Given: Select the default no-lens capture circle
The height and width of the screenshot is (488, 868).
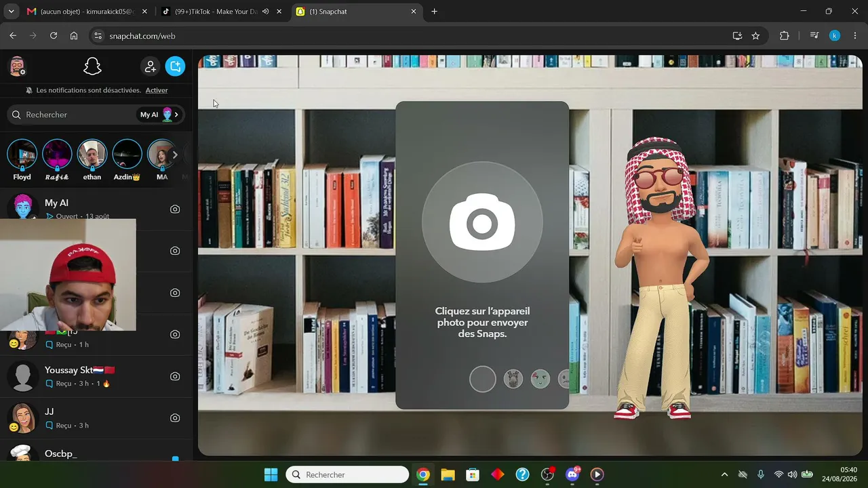Looking at the screenshot, I should (483, 379).
